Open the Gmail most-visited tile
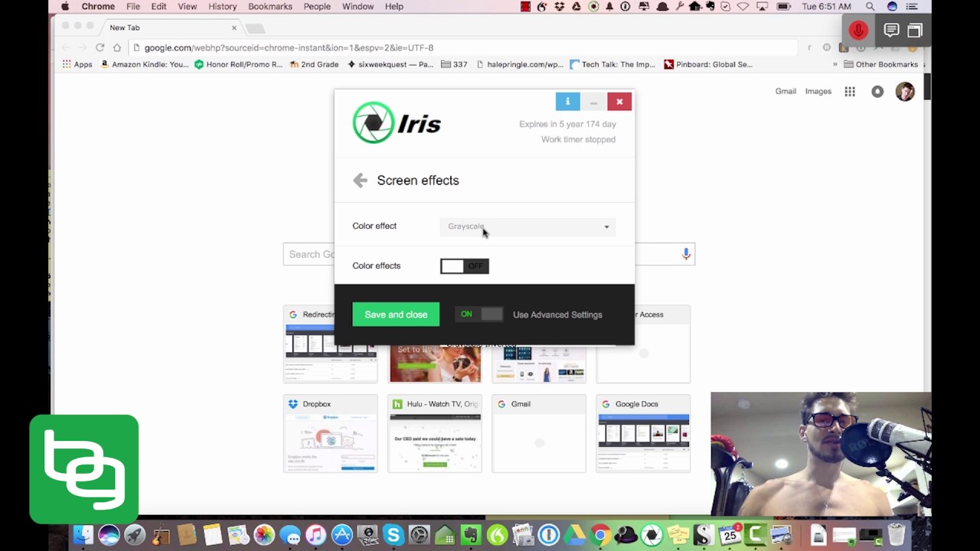The width and height of the screenshot is (980, 551). tap(538, 434)
